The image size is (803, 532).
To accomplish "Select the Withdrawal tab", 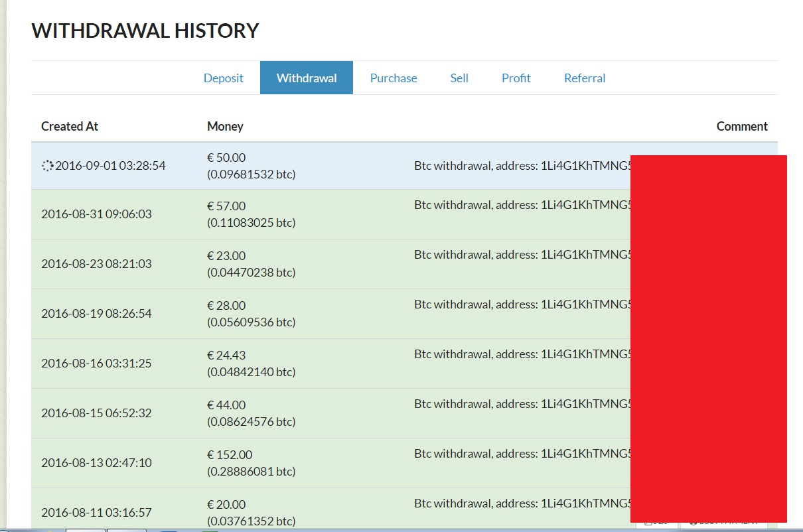I will (x=307, y=78).
